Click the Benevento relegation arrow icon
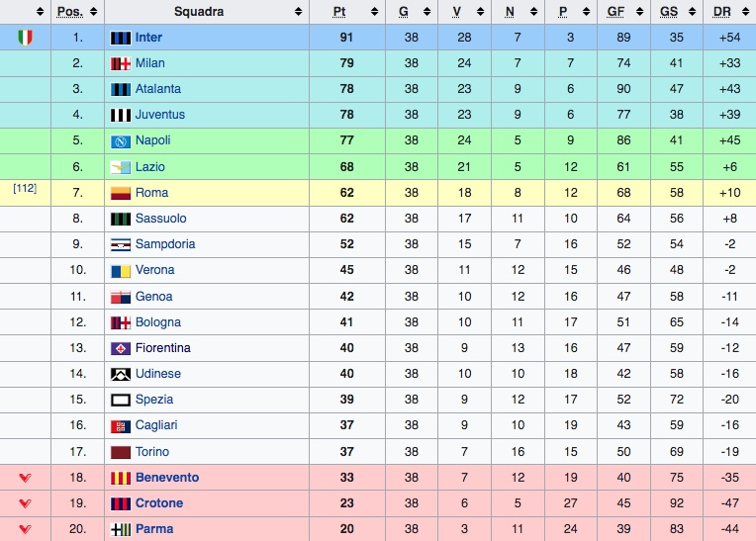The image size is (756, 541). point(25,478)
